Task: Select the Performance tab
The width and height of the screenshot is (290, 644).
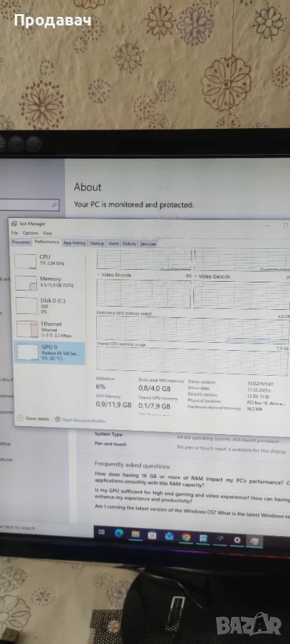Action: pos(47,242)
